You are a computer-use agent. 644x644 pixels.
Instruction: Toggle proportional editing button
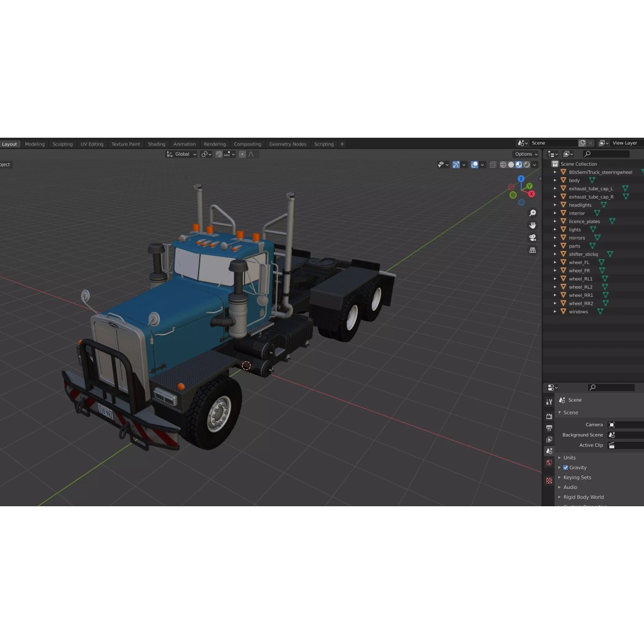pos(242,154)
